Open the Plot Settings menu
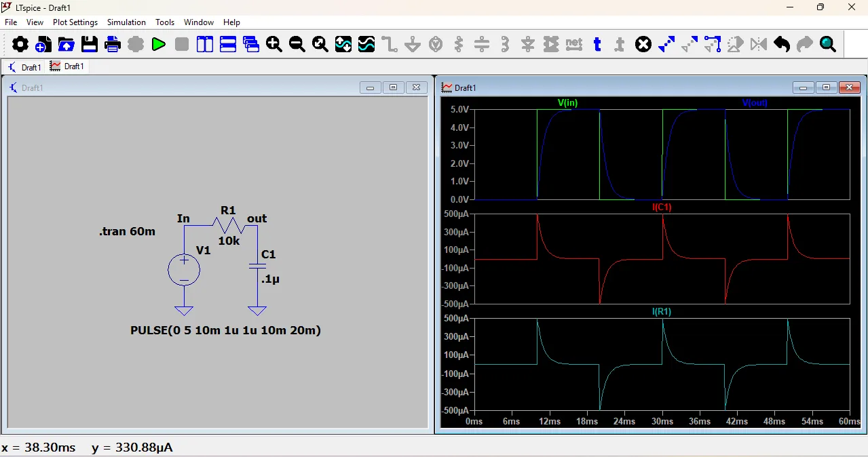The width and height of the screenshot is (868, 457). (75, 22)
